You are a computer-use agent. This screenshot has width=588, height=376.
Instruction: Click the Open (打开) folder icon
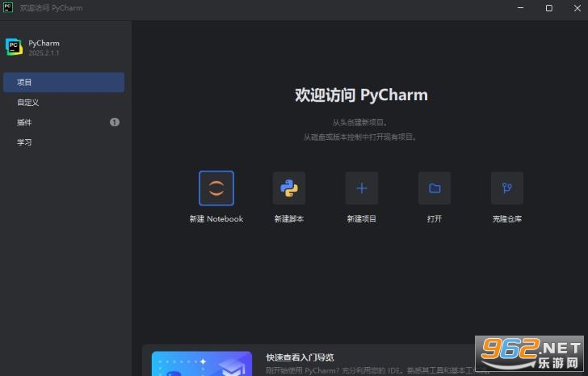435,188
